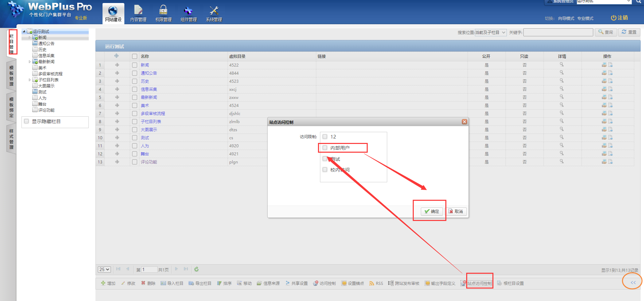Switch to the 模板管理 side tab
644x301 pixels.
click(x=11, y=76)
